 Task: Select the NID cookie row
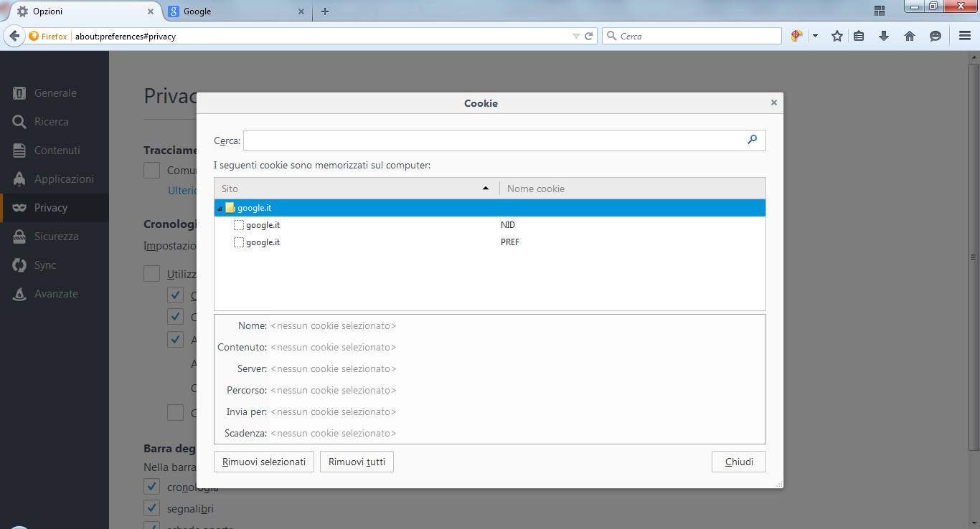click(359, 224)
